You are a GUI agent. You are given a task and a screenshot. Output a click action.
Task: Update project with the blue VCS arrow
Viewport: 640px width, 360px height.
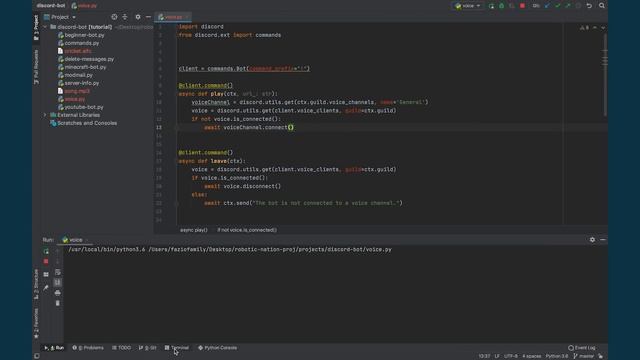[x=547, y=6]
